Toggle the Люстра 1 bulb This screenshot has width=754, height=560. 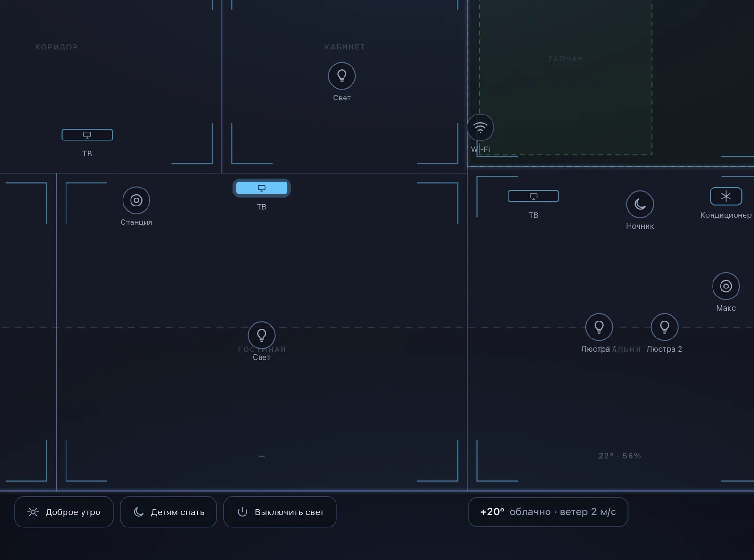click(599, 327)
